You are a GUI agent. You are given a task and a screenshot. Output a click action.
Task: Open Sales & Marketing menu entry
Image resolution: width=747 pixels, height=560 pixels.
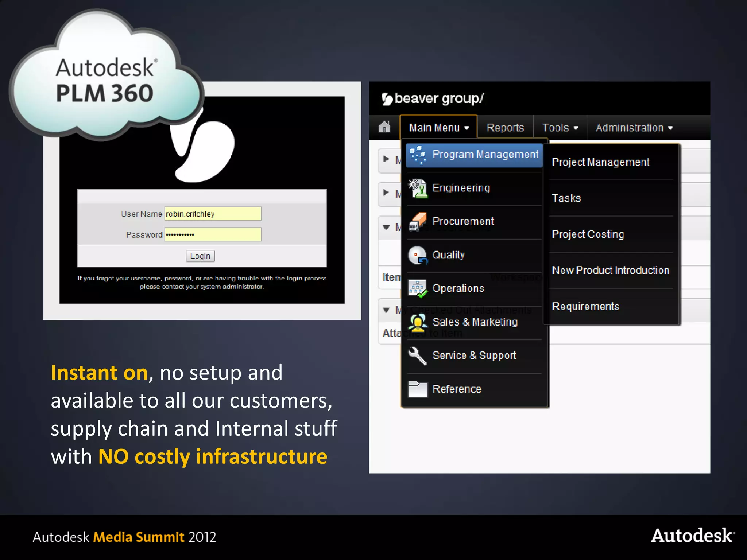tap(474, 323)
